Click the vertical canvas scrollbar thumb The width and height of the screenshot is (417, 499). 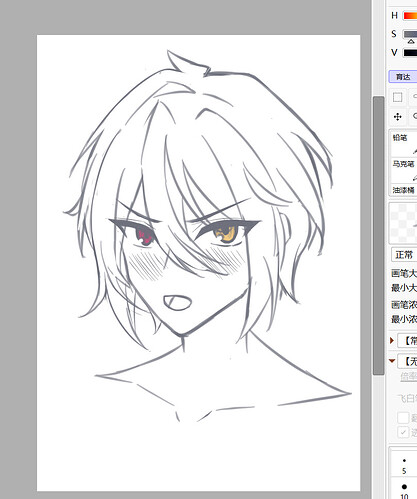coord(378,235)
